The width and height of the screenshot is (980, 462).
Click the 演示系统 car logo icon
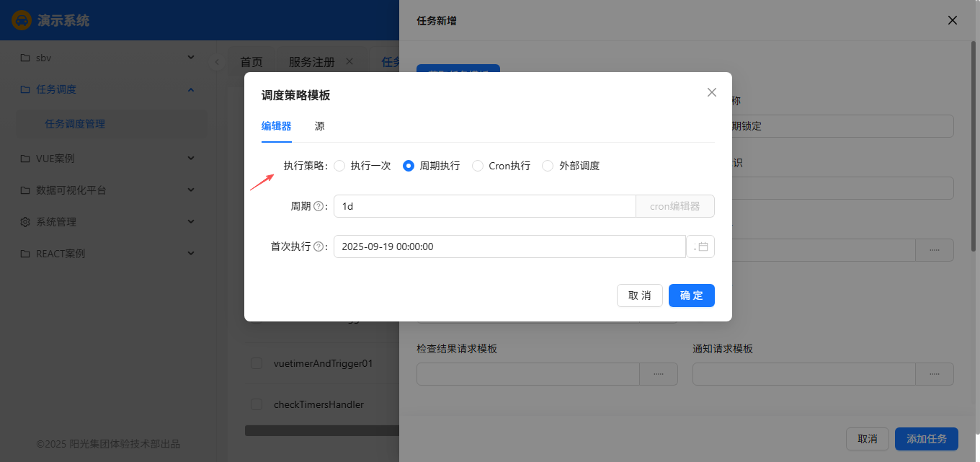(22, 20)
